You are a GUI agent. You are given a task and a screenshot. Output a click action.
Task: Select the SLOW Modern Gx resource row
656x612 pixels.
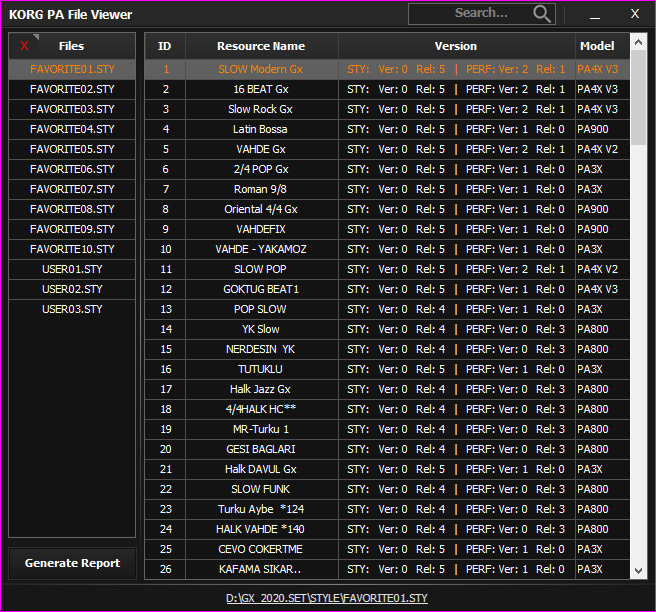coord(387,69)
